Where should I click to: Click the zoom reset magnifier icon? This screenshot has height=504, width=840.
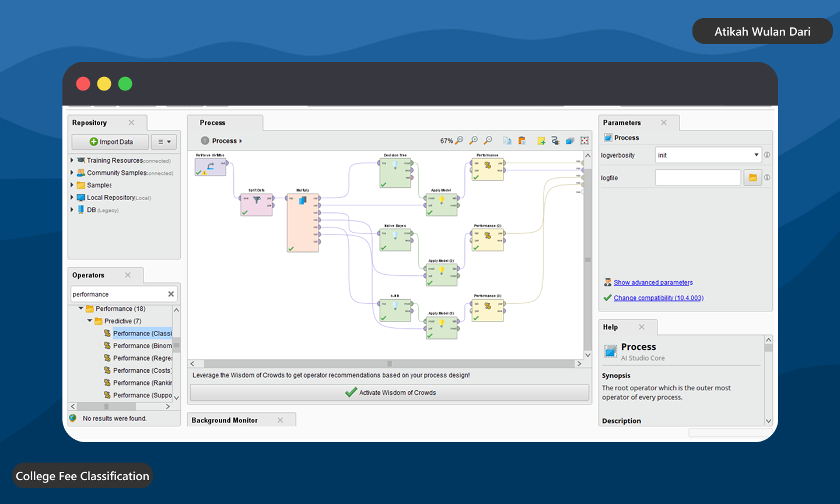tap(460, 141)
